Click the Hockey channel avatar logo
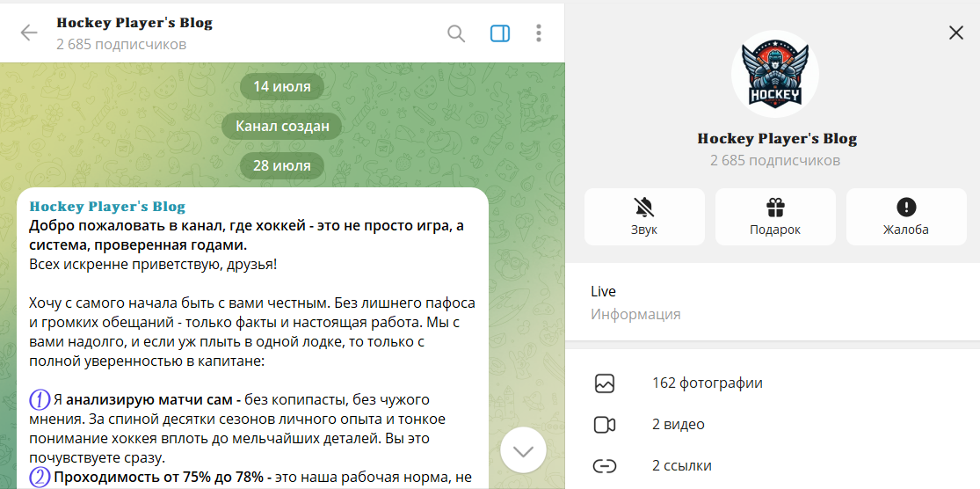The image size is (980, 489). coord(774,75)
